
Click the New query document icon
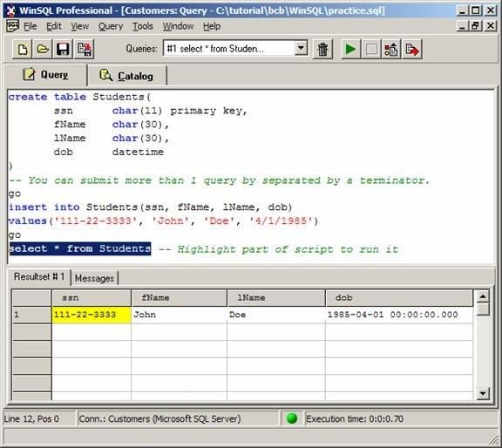(22, 50)
